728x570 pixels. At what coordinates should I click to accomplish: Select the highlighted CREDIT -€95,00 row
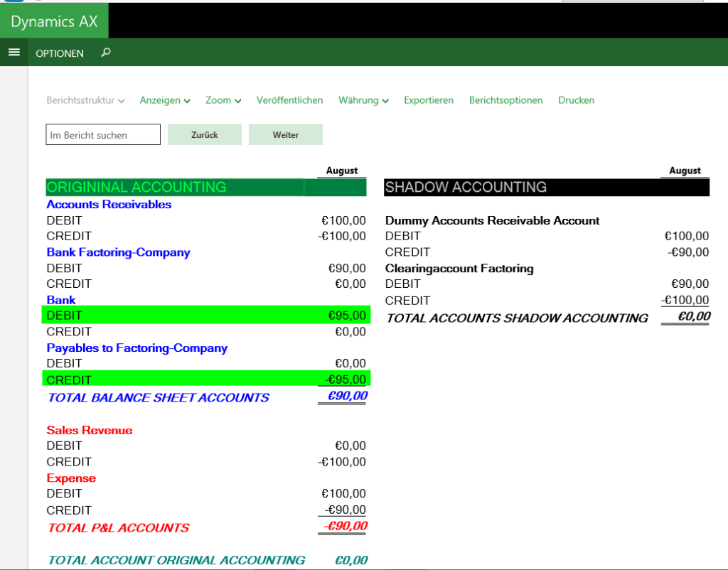206,379
